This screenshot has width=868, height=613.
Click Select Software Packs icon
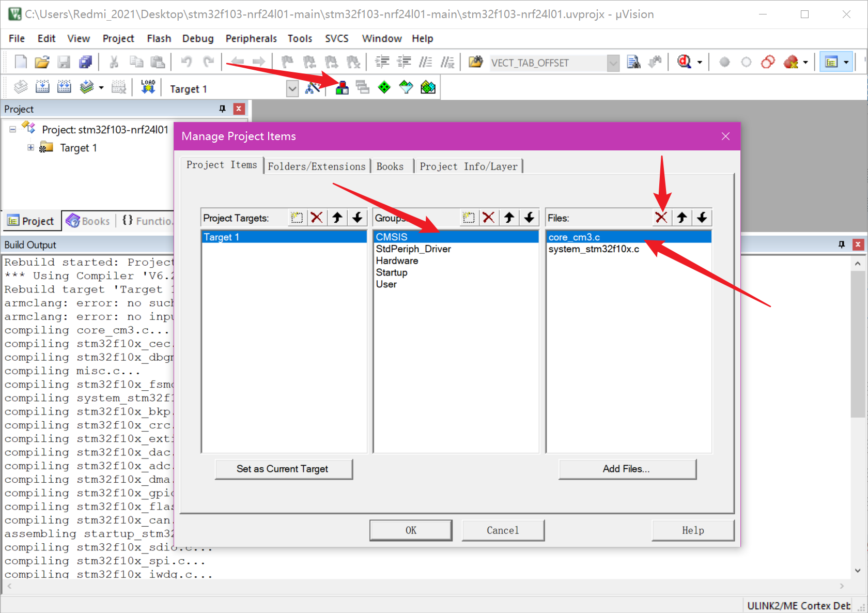406,87
